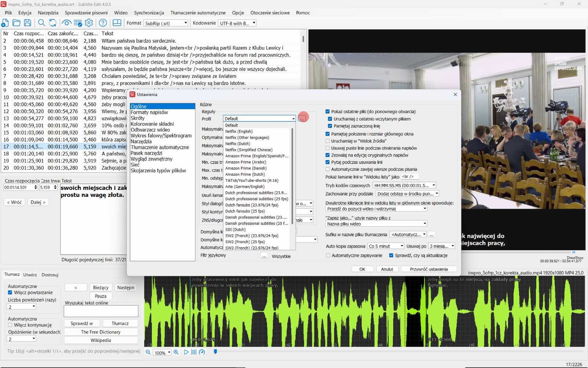Open spell check list icon in toolbar
Image resolution: width=588 pixels, height=368 pixels.
click(x=78, y=23)
